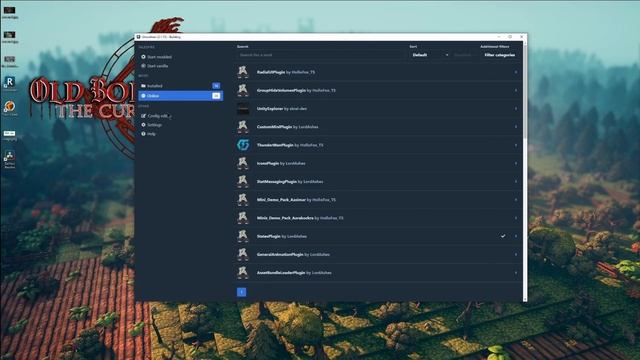The height and width of the screenshot is (360, 640).
Task: Click the StatMessagingPlugin mod icon
Action: click(x=243, y=181)
